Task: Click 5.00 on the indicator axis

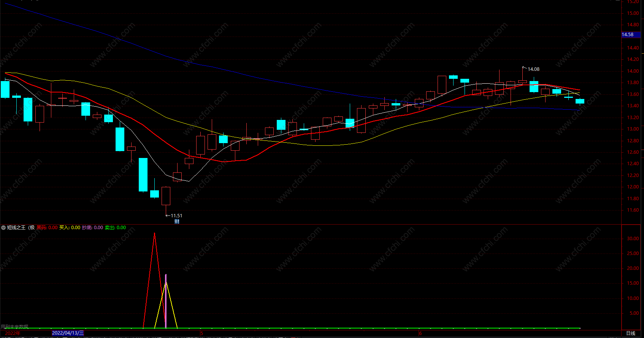Action: (634, 313)
